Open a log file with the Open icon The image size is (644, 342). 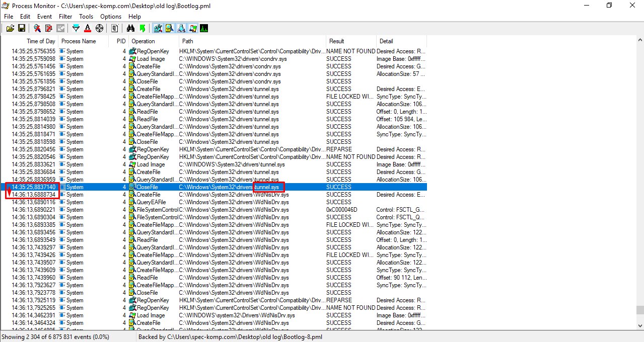pos(10,29)
